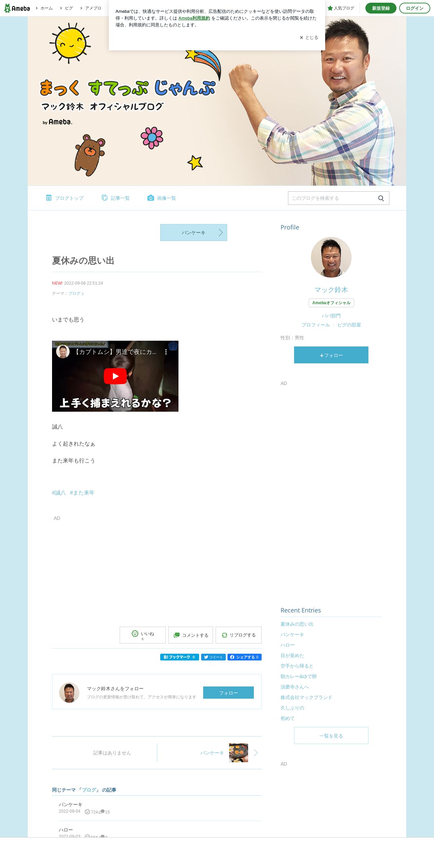Close the cookie notice with とじる
This screenshot has width=434, height=868.
coord(309,38)
